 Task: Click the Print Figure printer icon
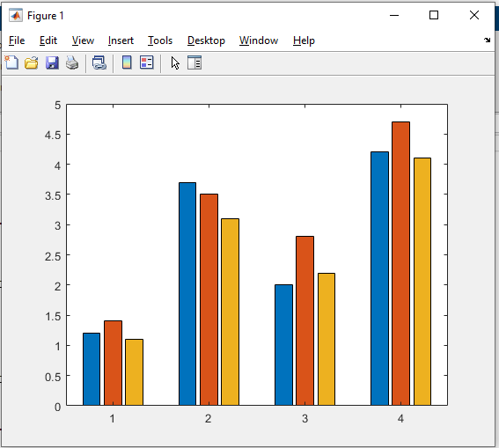pyautogui.click(x=72, y=62)
